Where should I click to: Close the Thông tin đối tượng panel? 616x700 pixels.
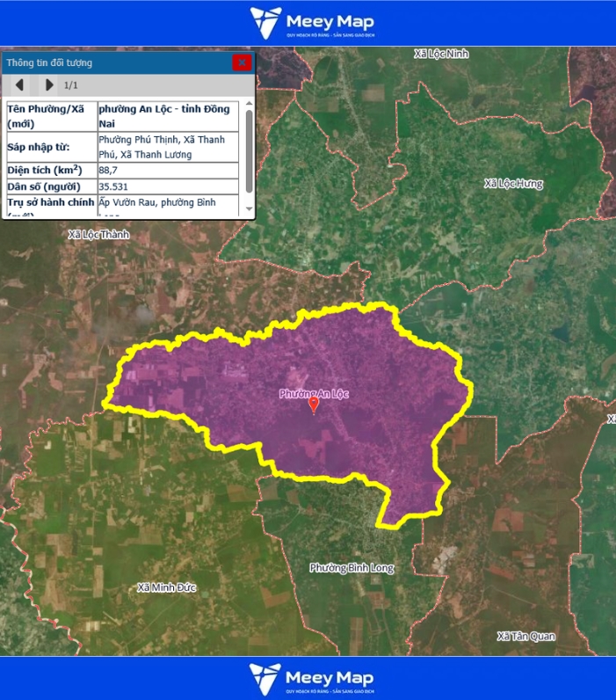242,62
